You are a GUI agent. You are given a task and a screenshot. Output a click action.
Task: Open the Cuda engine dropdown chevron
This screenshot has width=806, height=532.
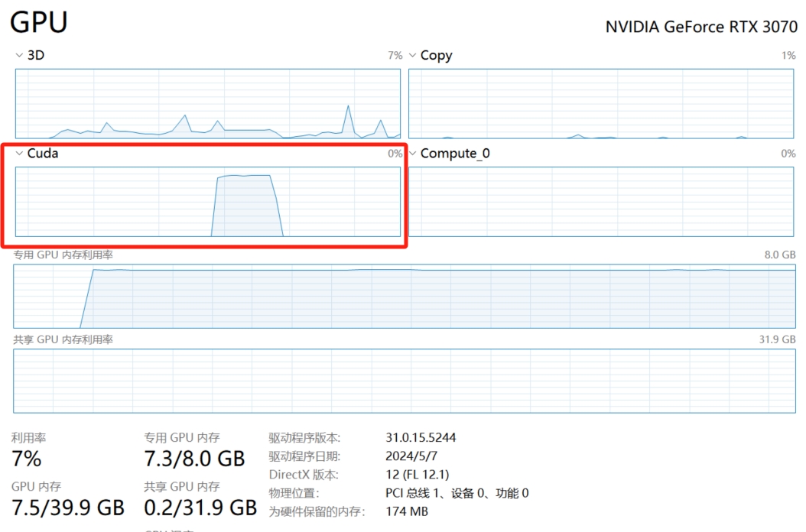click(19, 154)
